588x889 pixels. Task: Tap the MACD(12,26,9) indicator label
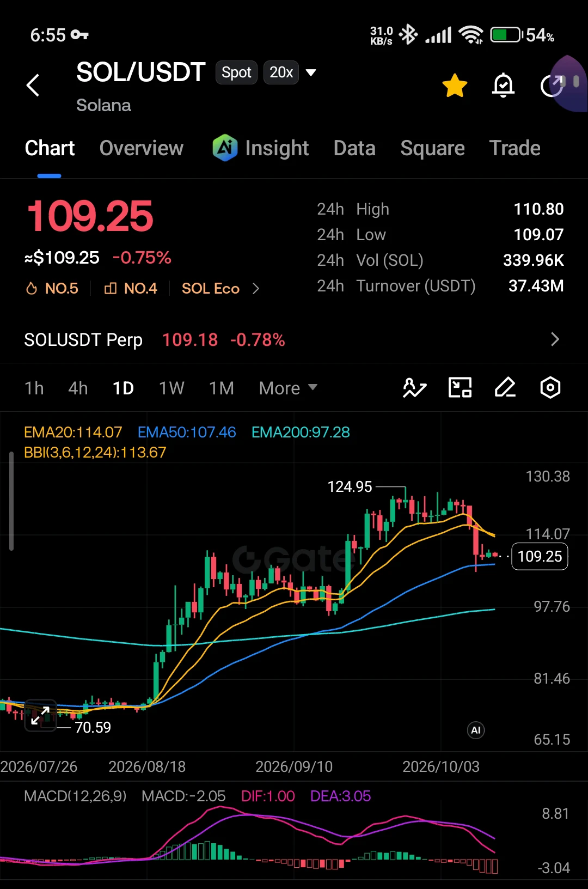click(x=75, y=796)
